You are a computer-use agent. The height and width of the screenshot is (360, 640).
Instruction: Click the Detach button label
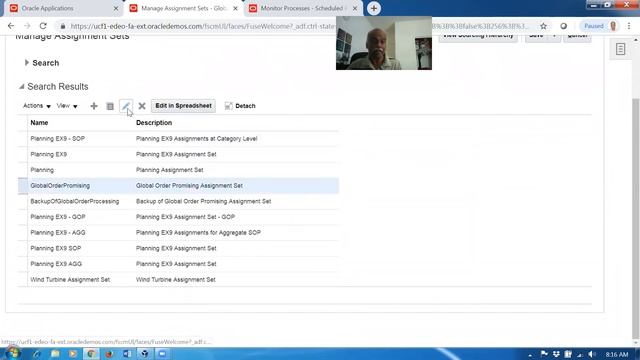pos(245,106)
